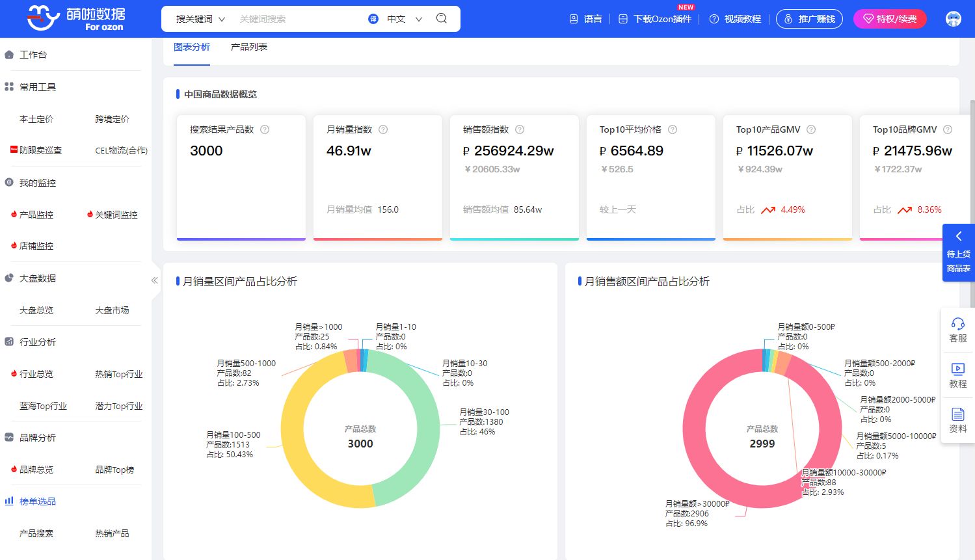Open 关键词监控 in sidebar
Viewport: 975px width, 560px height.
point(116,214)
